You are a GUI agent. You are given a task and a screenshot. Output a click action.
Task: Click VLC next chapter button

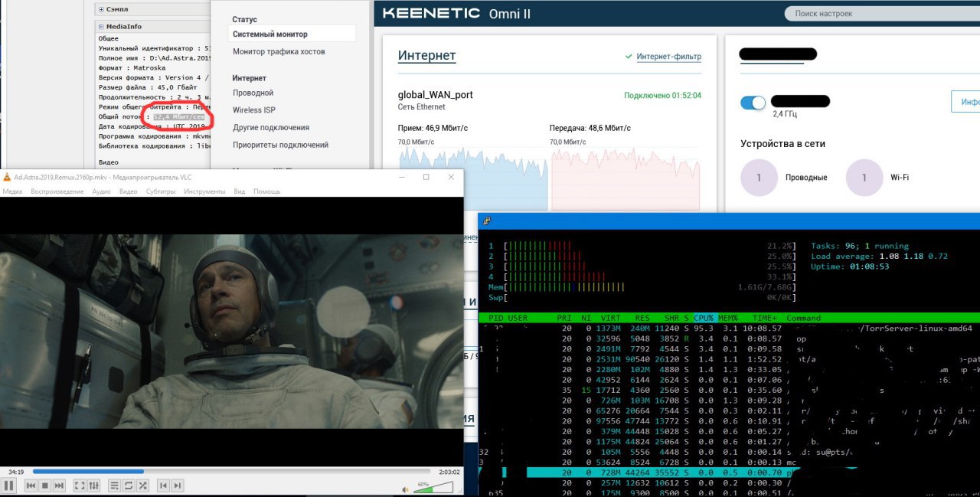pos(177,486)
